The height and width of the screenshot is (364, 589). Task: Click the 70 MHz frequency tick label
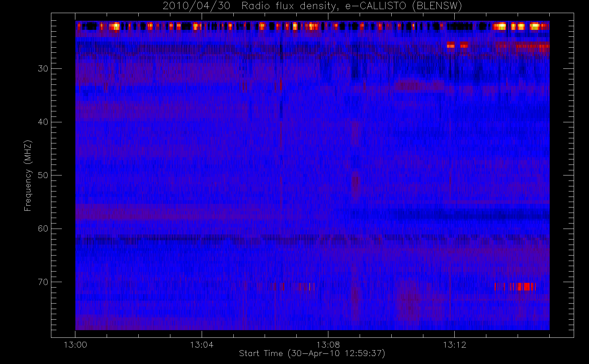(43, 282)
